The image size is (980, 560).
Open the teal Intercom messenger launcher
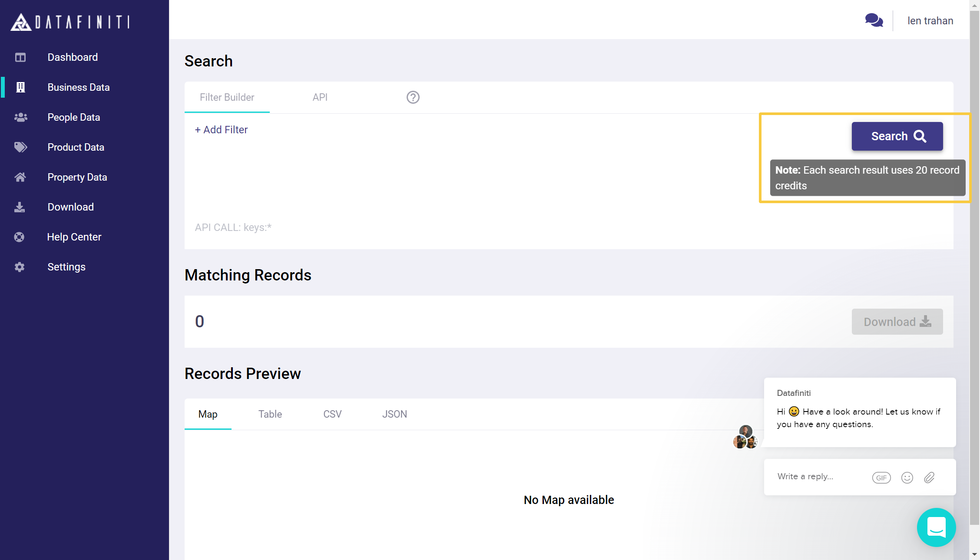pos(936,527)
